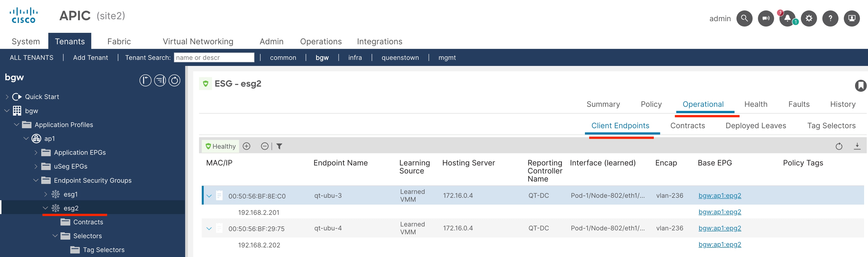Expand the Quick Start tree node
Image resolution: width=868 pixels, height=257 pixels.
[x=7, y=97]
